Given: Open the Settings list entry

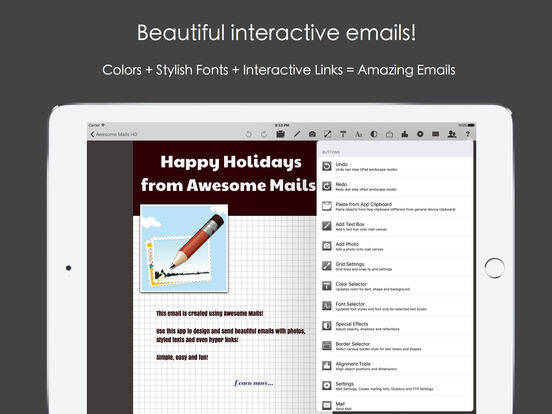Looking at the screenshot, I should tap(395, 386).
